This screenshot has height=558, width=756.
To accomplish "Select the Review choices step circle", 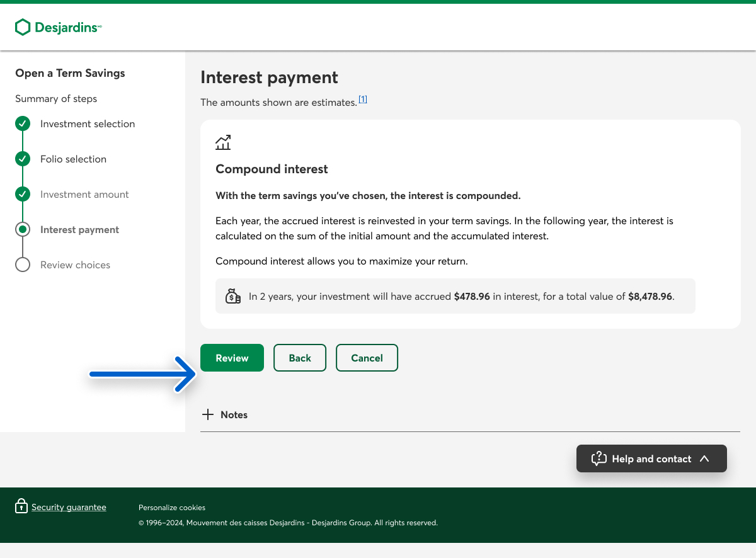I will click(x=23, y=265).
